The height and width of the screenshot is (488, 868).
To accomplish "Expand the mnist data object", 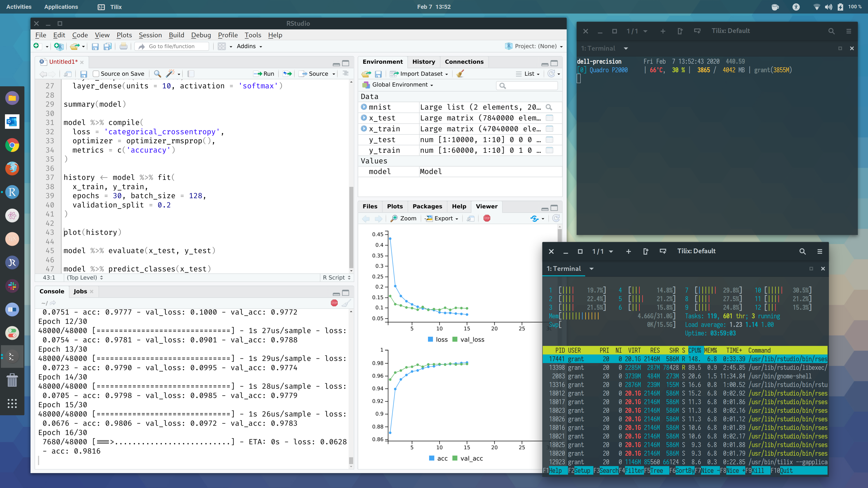I will coord(364,107).
